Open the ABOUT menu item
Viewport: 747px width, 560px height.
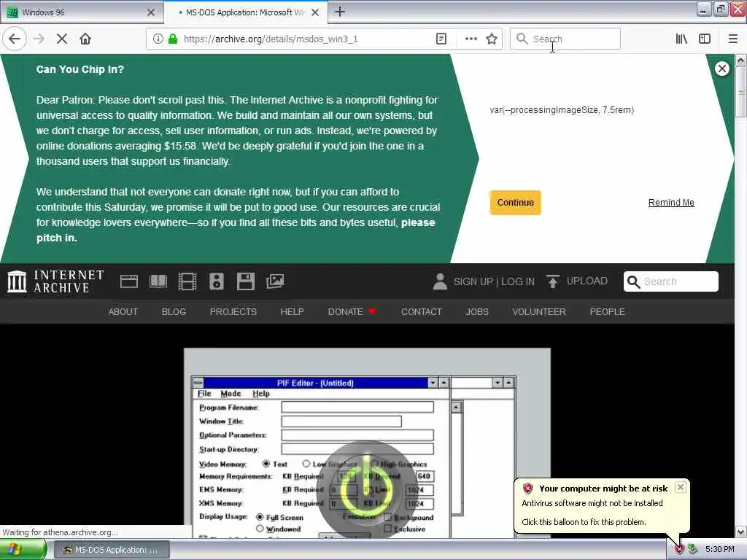(x=123, y=311)
